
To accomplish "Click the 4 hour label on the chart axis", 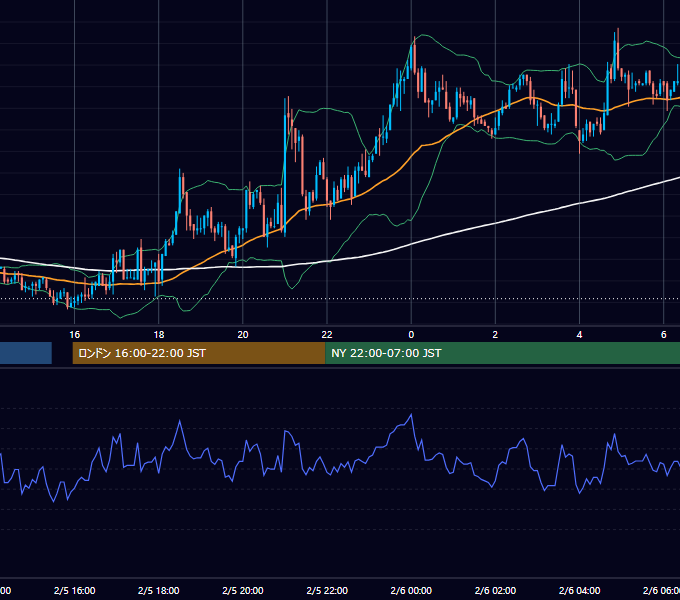I will pyautogui.click(x=579, y=334).
